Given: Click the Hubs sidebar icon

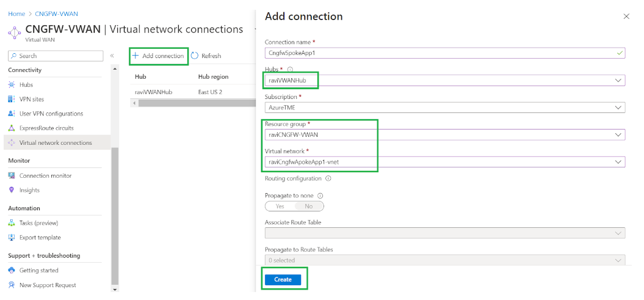Looking at the screenshot, I should [12, 85].
